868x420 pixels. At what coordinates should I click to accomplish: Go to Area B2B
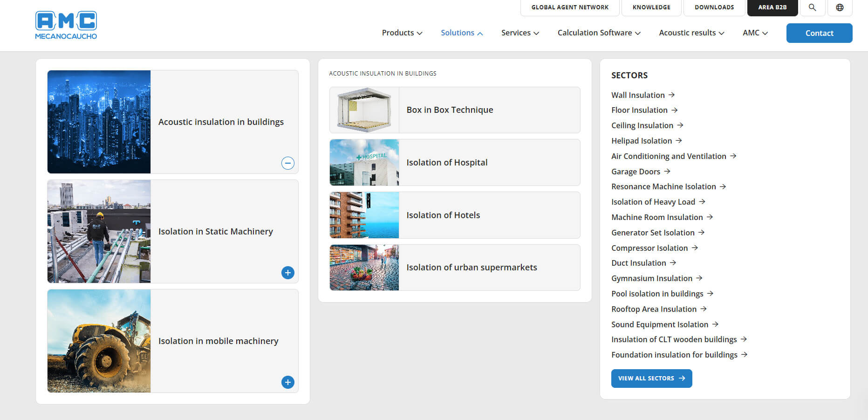[x=772, y=7]
